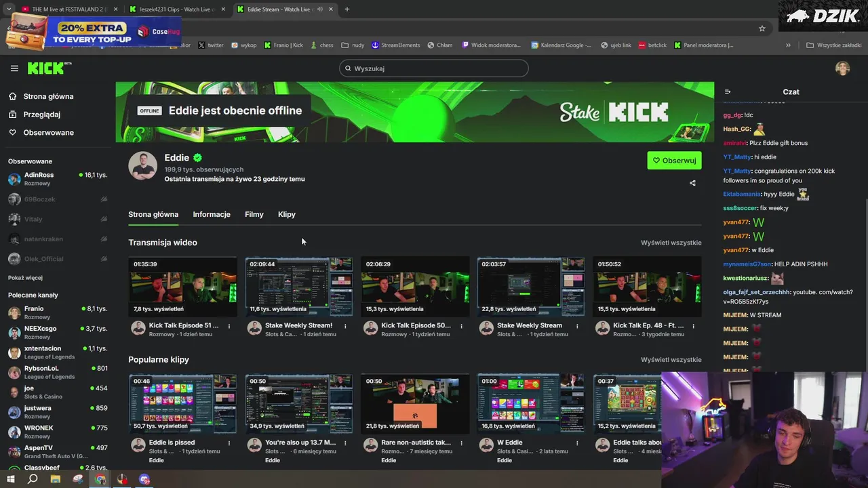Switch to the Filmy tab
Image resolution: width=868 pixels, height=488 pixels.
(254, 214)
